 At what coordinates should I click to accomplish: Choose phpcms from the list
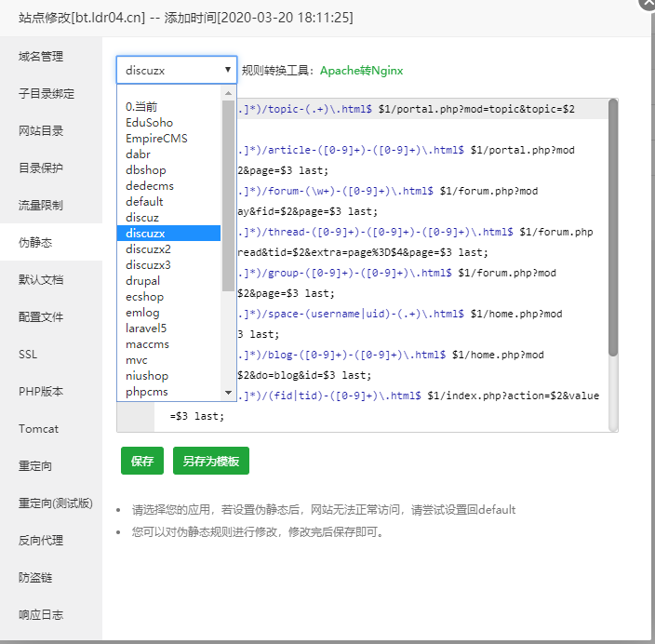(x=147, y=392)
